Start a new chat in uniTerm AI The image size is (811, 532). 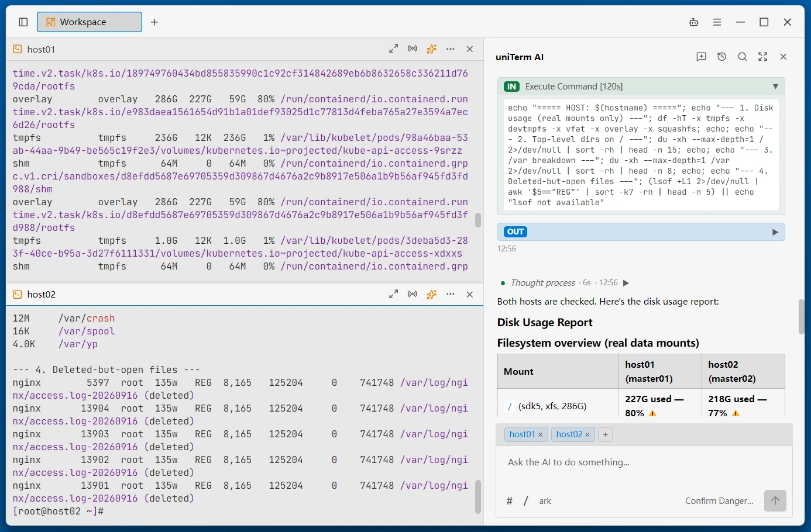click(702, 57)
